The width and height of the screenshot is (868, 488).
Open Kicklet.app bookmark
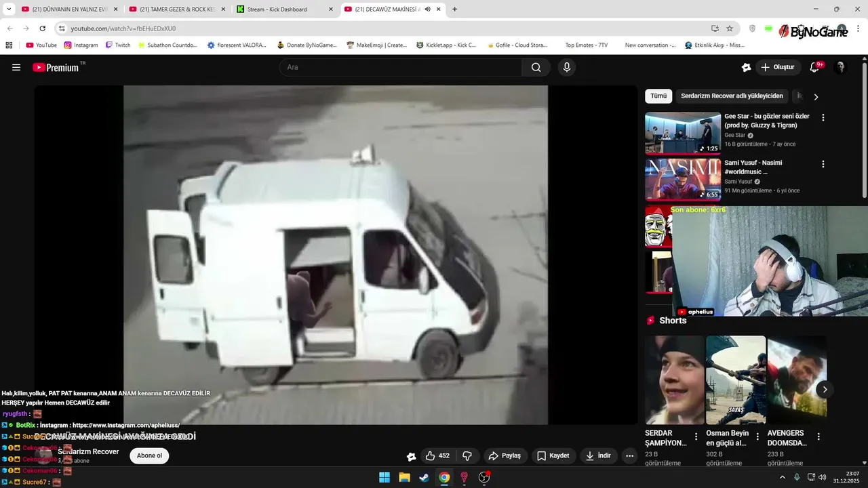446,45
